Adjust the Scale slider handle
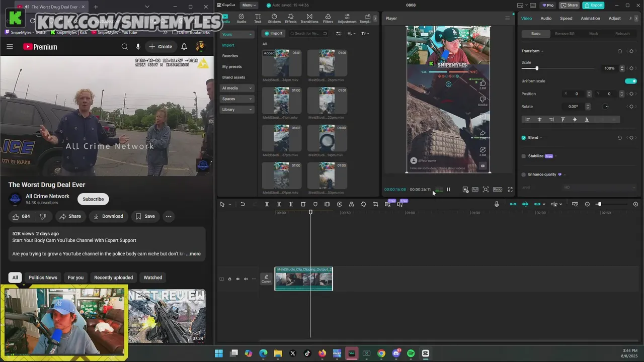This screenshot has width=644, height=362. coord(537,68)
